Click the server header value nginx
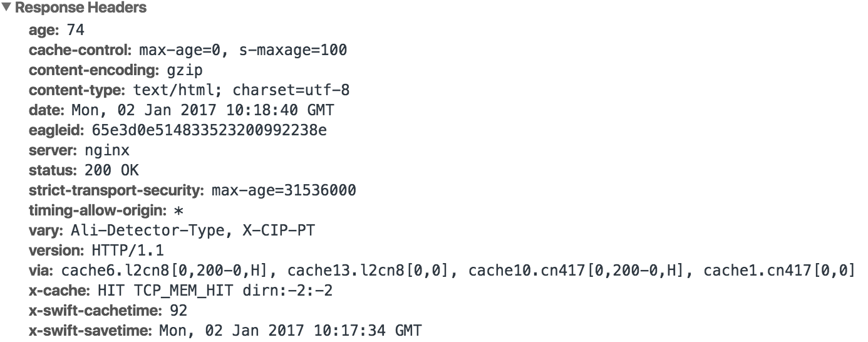 point(106,150)
